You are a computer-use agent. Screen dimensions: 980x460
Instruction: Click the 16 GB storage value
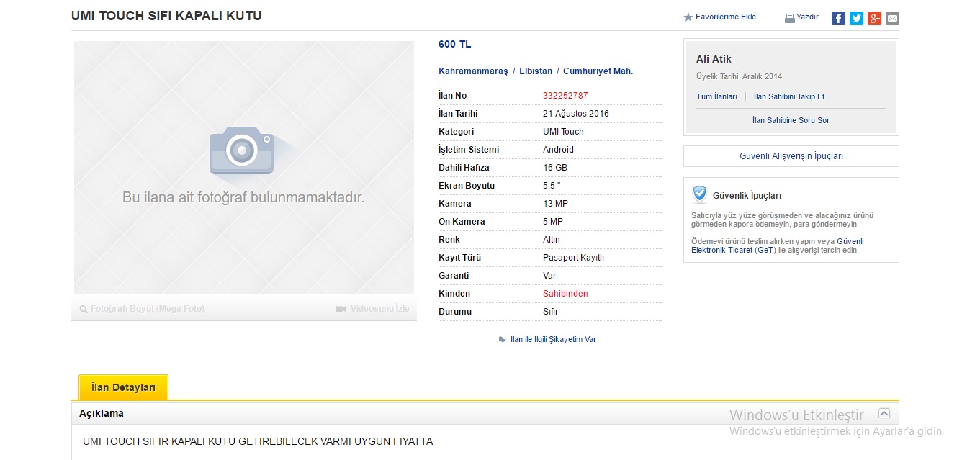[555, 168]
